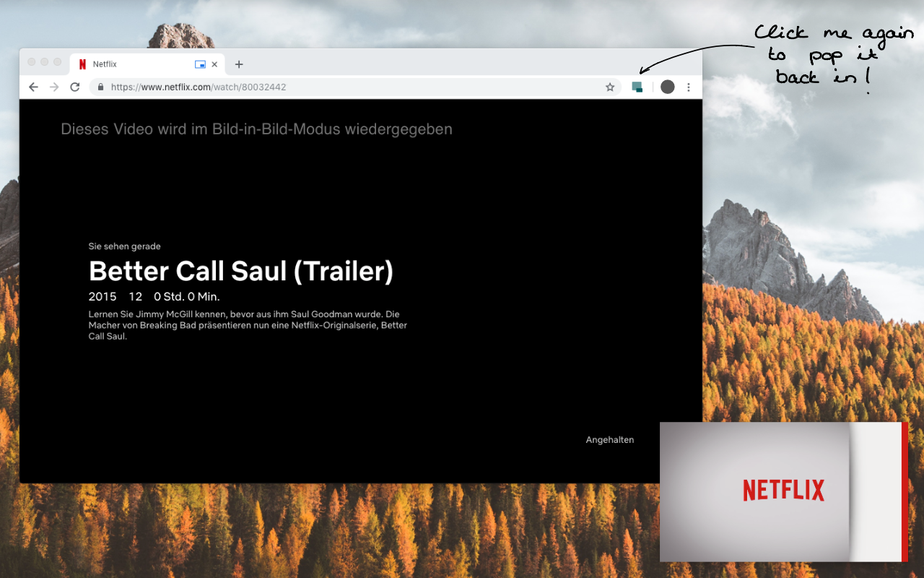
Task: Open the Chrome three-dot menu
Action: click(689, 87)
